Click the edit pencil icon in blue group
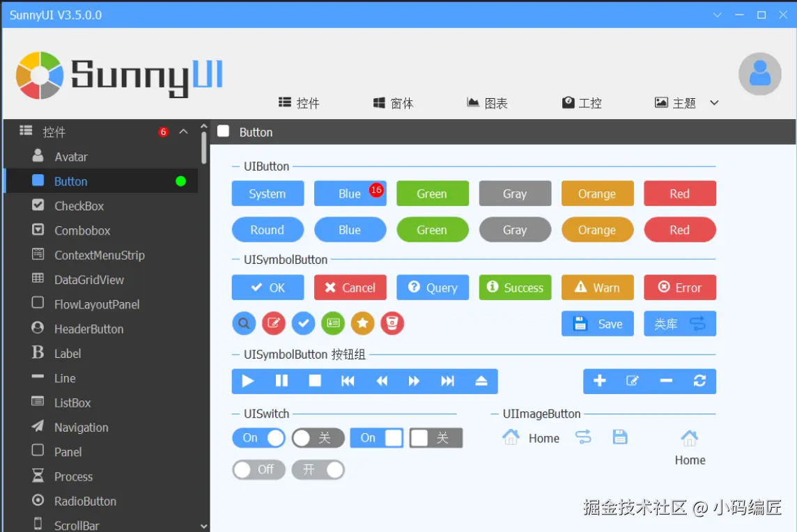797x532 pixels. coord(633,381)
